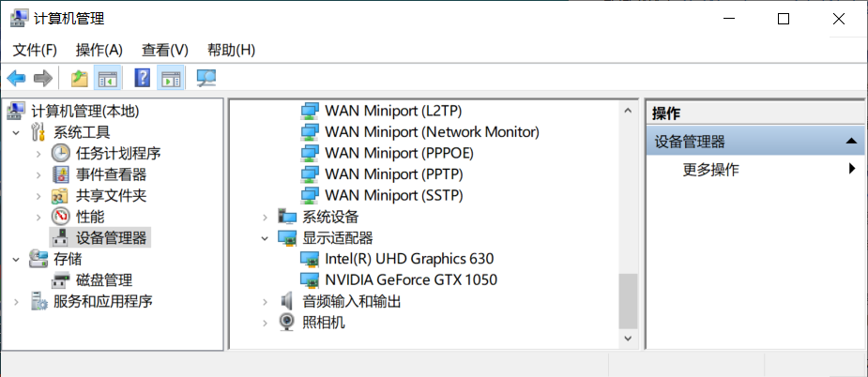Open the 操作(A) menu
Viewport: 868px width, 377px height.
pyautogui.click(x=99, y=50)
